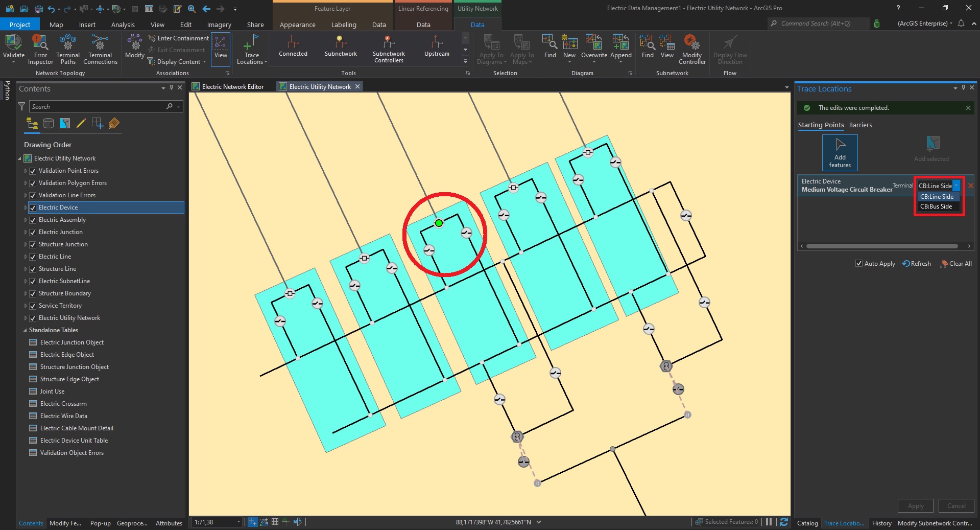
Task: Open the Analysis ribbon tab
Action: click(x=123, y=25)
